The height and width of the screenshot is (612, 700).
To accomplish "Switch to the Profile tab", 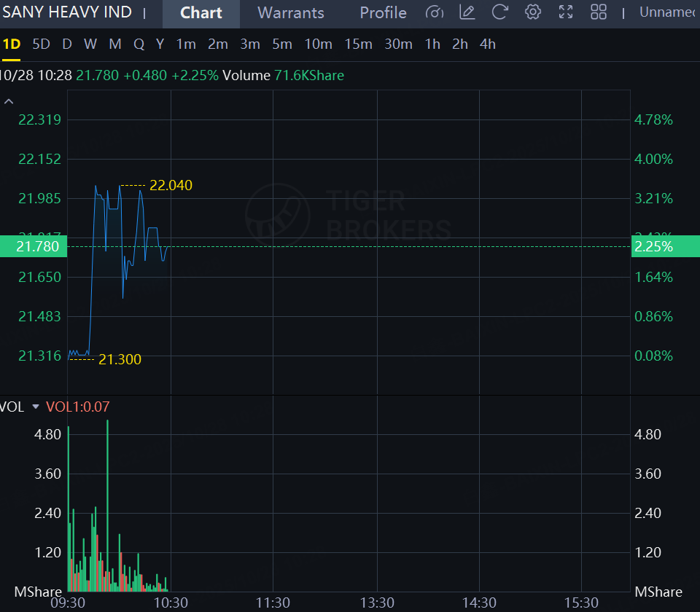I will click(383, 13).
